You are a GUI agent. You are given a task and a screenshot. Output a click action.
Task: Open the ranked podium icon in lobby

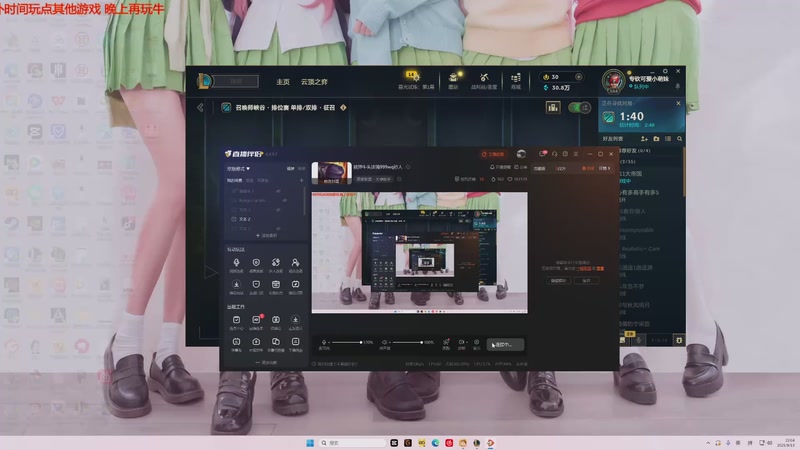553,108
